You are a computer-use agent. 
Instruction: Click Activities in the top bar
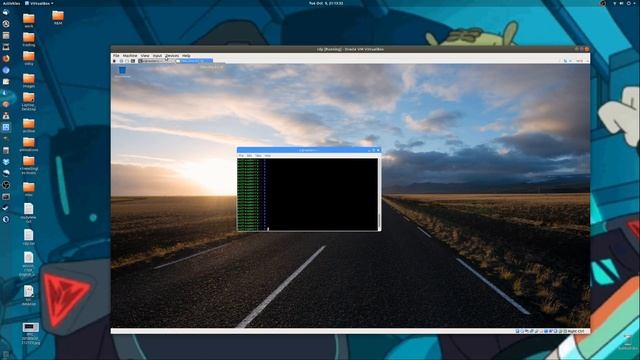click(11, 3)
